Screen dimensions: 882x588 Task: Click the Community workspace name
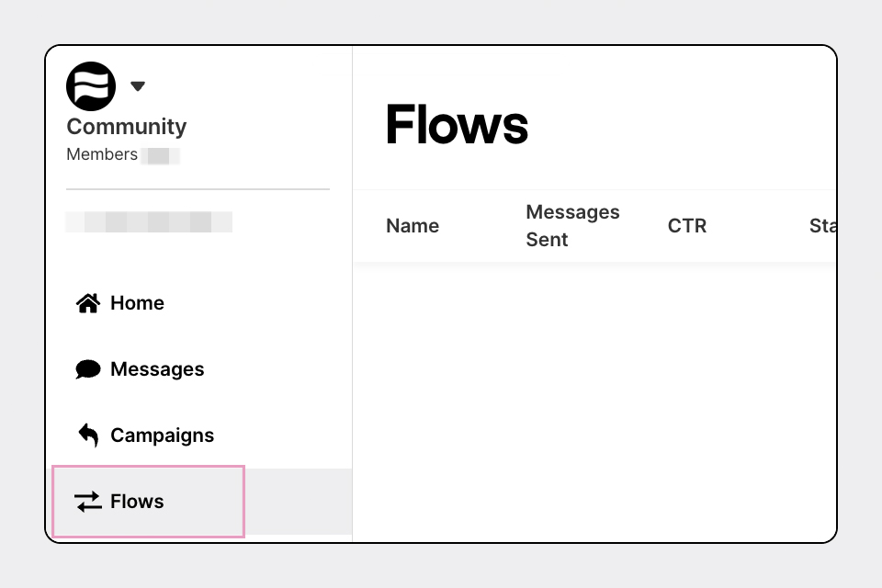[x=126, y=127]
